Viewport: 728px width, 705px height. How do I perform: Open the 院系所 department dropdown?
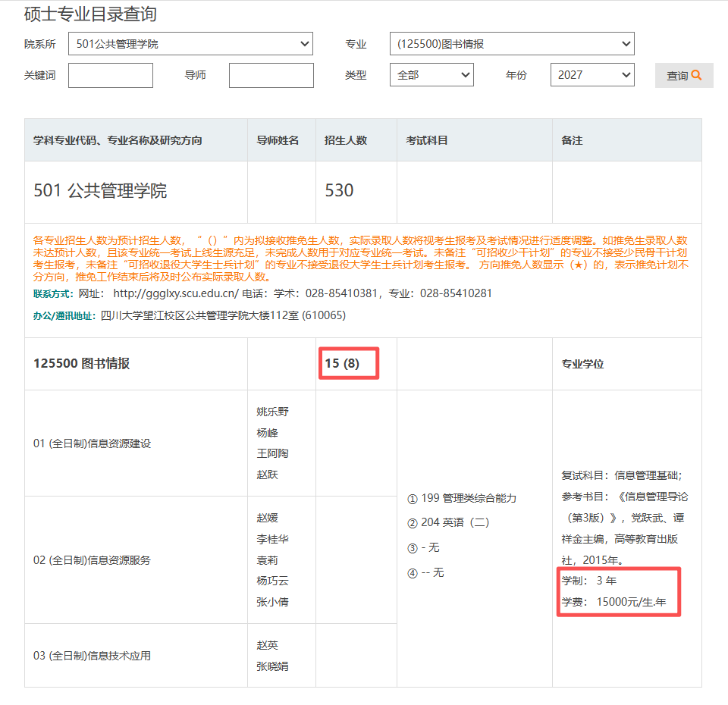[x=190, y=44]
